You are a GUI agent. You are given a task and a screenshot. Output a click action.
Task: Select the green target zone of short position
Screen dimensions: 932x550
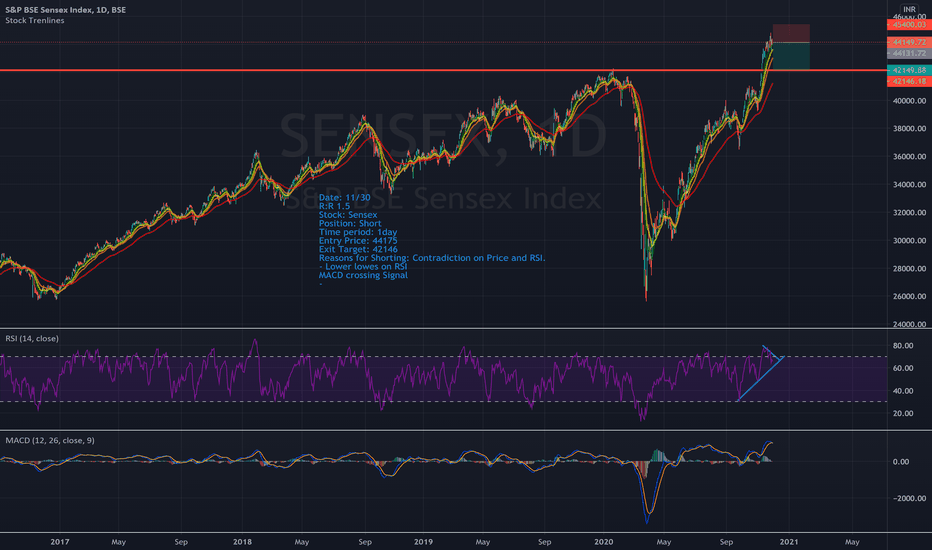click(791, 56)
